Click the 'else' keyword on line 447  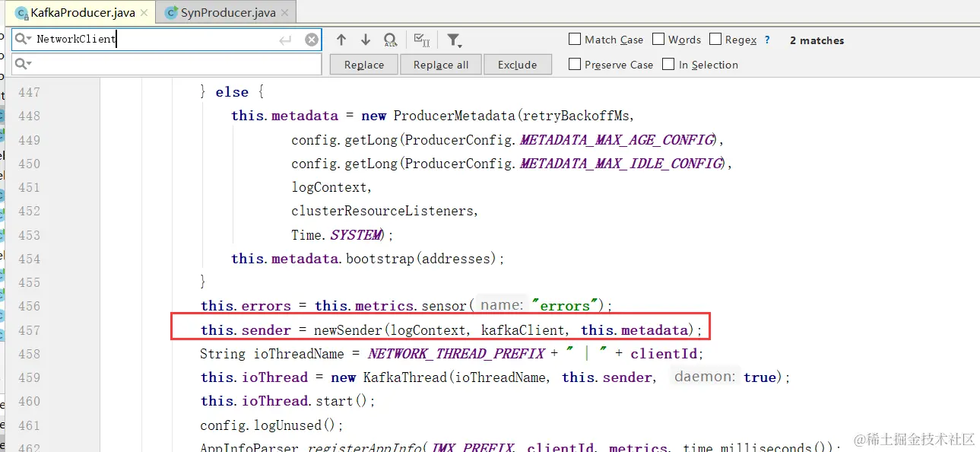(x=232, y=92)
